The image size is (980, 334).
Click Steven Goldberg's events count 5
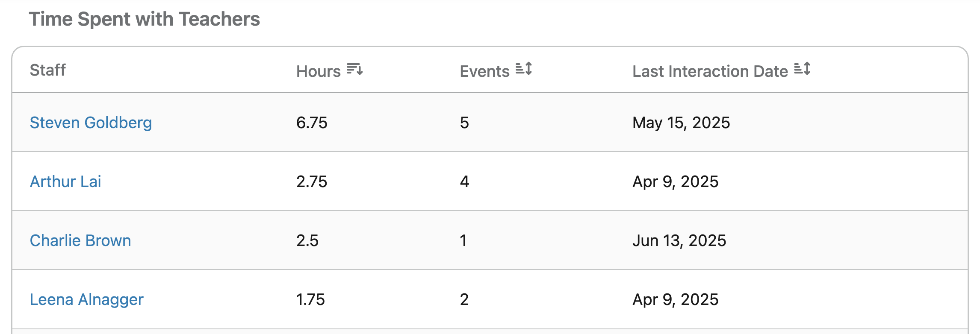point(464,123)
